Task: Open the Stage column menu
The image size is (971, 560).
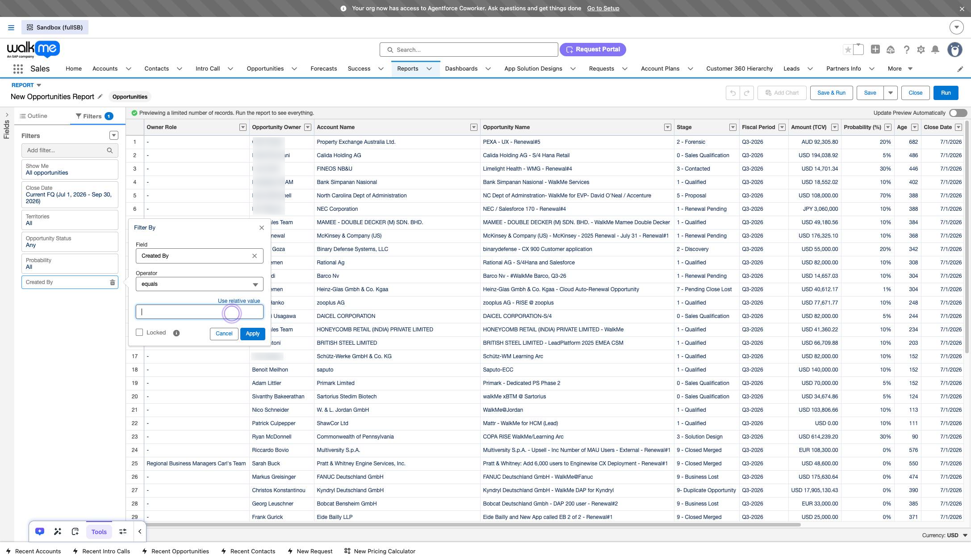Action: 733,127
